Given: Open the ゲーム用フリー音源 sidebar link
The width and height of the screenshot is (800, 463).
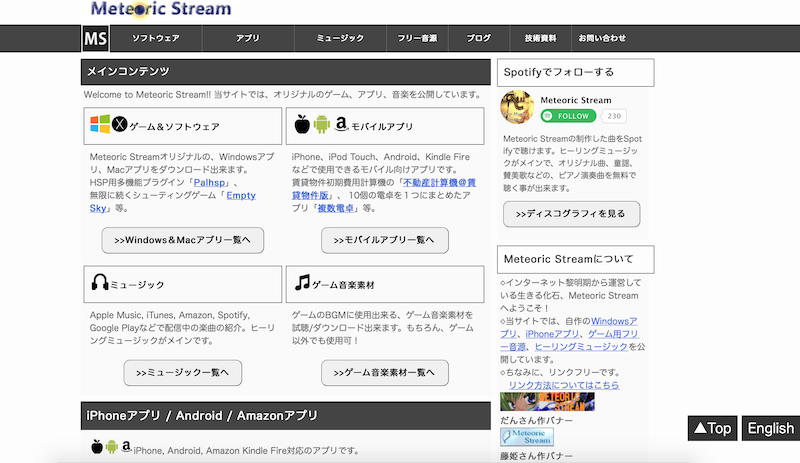Looking at the screenshot, I should 613,334.
